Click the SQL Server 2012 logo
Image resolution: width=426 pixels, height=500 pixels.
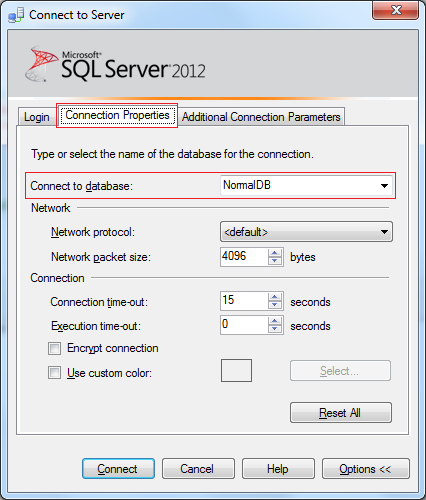(x=115, y=64)
